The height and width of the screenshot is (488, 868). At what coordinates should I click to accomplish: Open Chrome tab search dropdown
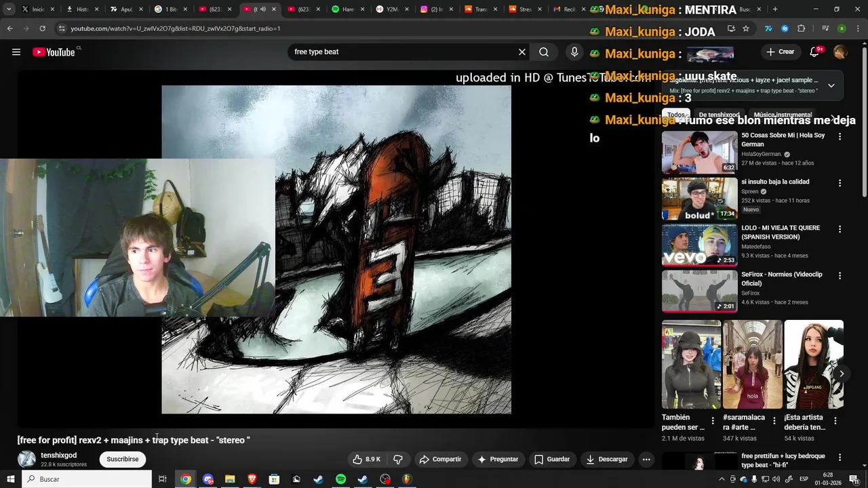[9, 9]
